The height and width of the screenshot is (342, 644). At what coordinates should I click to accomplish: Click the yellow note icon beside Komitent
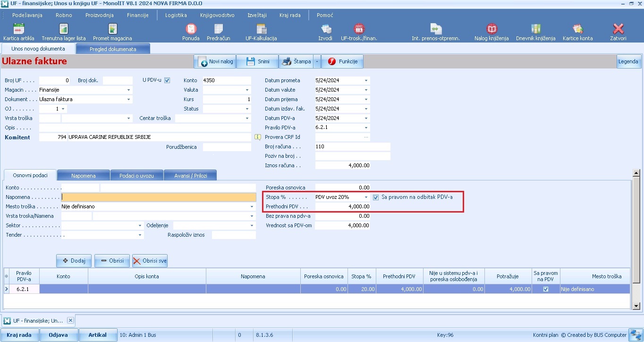(x=258, y=137)
